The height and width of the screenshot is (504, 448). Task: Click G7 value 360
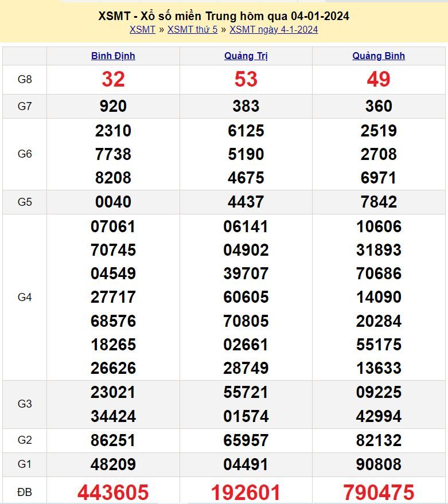pyautogui.click(x=379, y=106)
